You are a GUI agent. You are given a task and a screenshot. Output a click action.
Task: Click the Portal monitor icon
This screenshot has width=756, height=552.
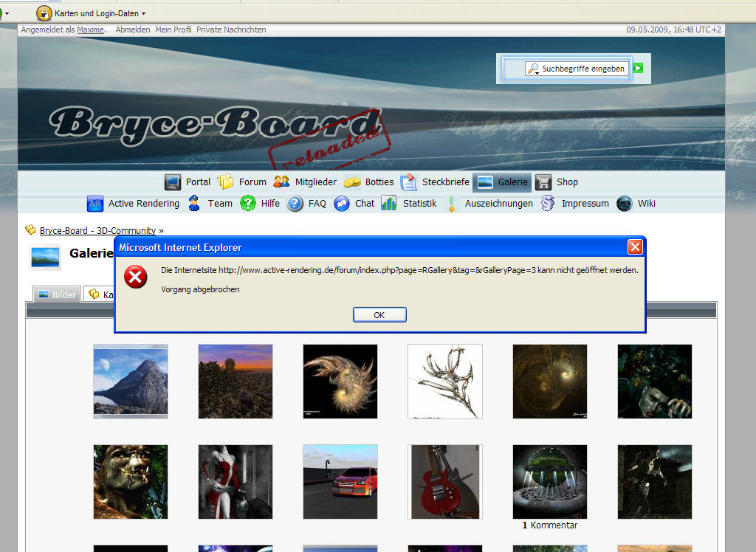click(x=172, y=182)
